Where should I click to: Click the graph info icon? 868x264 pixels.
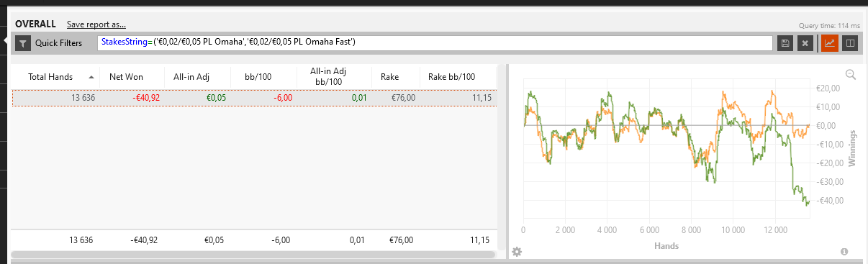[x=844, y=252]
